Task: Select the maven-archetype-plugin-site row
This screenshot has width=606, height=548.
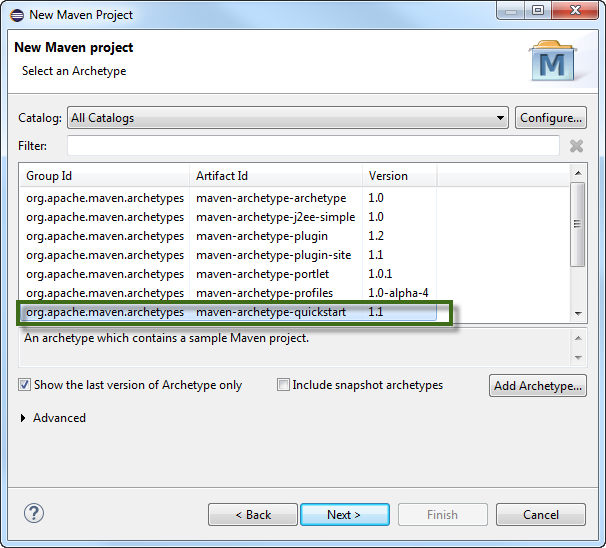Action: pos(228,255)
